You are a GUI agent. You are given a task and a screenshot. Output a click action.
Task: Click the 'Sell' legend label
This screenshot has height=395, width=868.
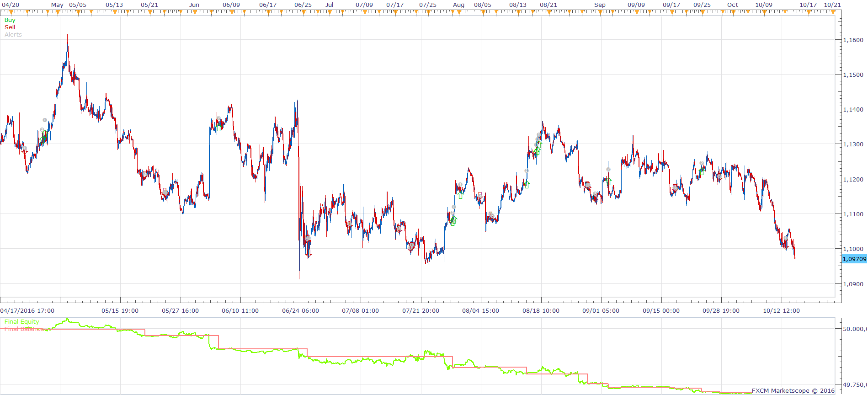point(10,27)
